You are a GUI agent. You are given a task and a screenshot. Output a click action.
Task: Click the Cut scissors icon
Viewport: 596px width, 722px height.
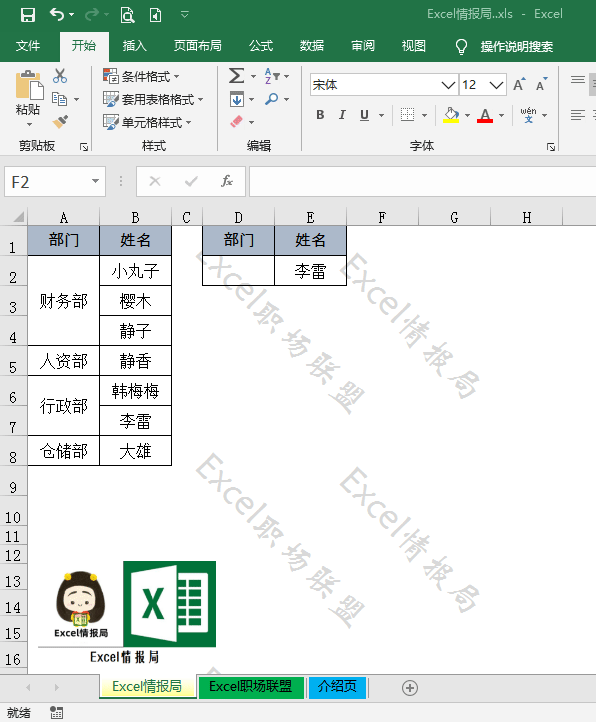60,76
